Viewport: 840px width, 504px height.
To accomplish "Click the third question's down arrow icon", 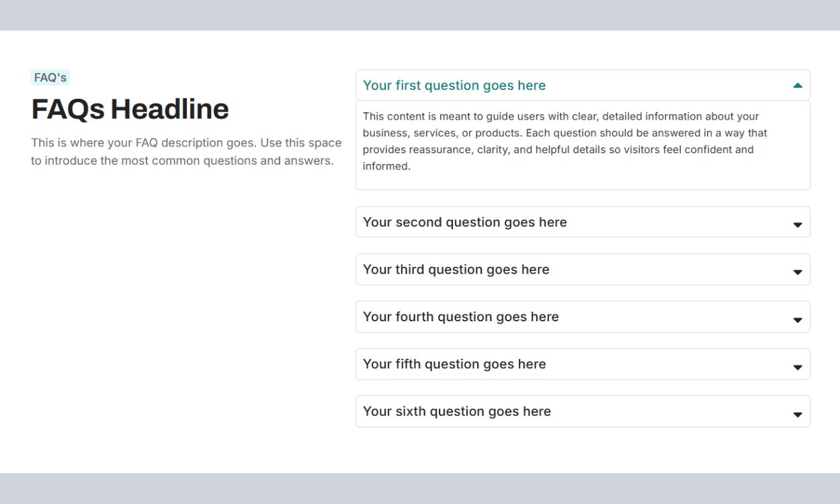I will point(798,272).
